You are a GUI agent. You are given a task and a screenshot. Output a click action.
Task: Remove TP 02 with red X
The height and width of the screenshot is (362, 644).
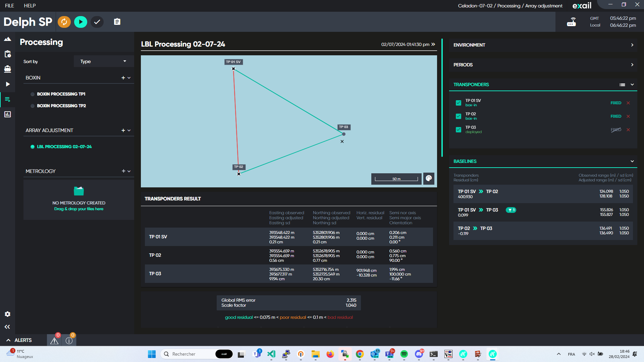click(x=628, y=116)
